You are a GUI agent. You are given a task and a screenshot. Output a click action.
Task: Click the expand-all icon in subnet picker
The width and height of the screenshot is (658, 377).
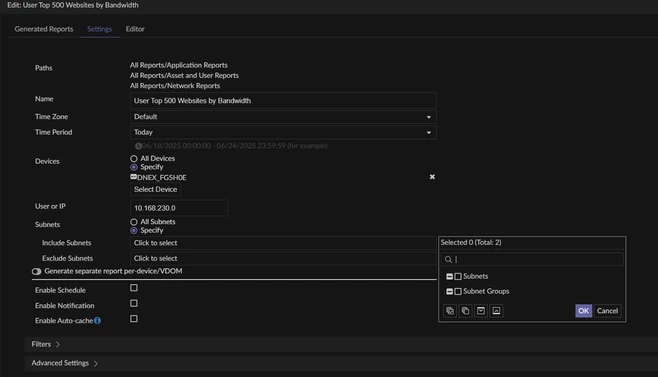tap(481, 311)
